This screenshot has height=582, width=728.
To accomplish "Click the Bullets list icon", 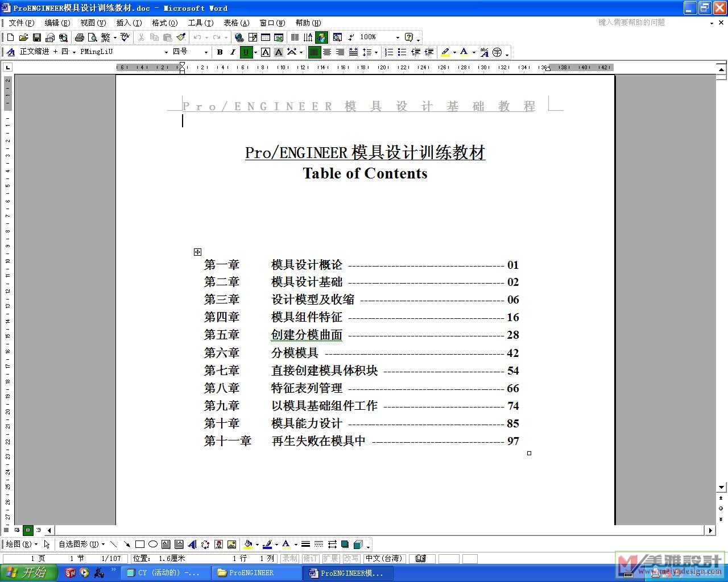I will click(x=402, y=52).
